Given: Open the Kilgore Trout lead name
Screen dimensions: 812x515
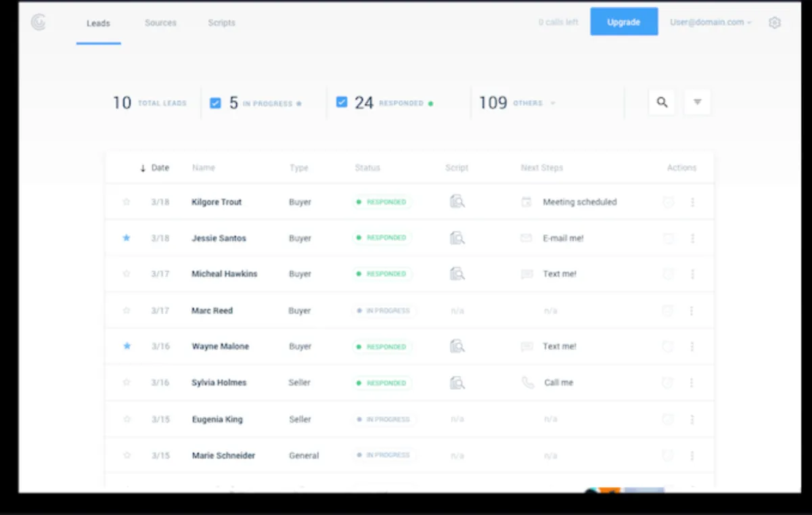Looking at the screenshot, I should coord(217,202).
